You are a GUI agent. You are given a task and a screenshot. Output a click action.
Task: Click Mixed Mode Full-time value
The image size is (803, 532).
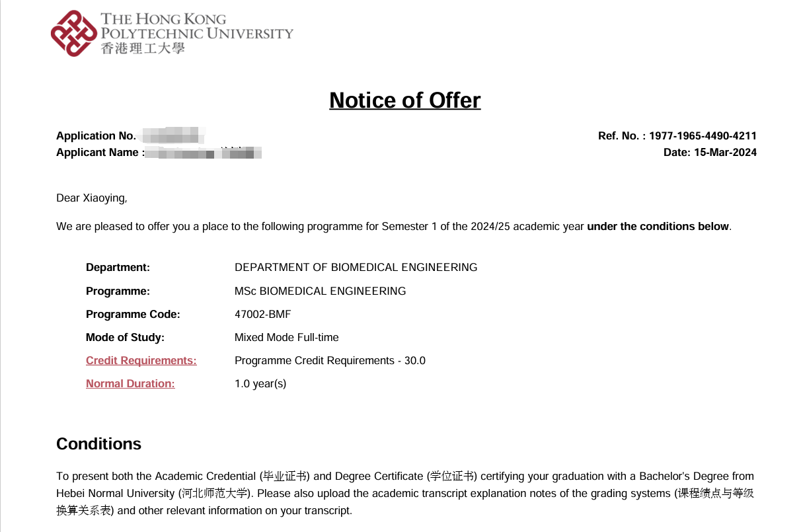click(287, 337)
